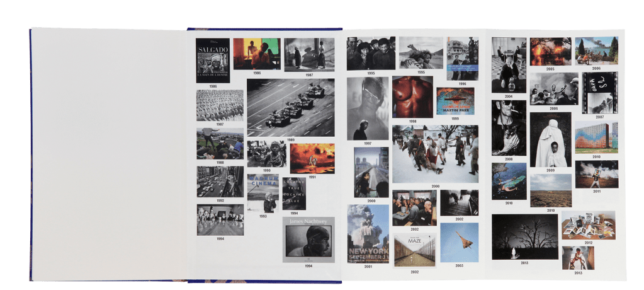Screen dimensions: 644x290
Task: Select the 2012 books collection photo
Action: pos(588,224)
